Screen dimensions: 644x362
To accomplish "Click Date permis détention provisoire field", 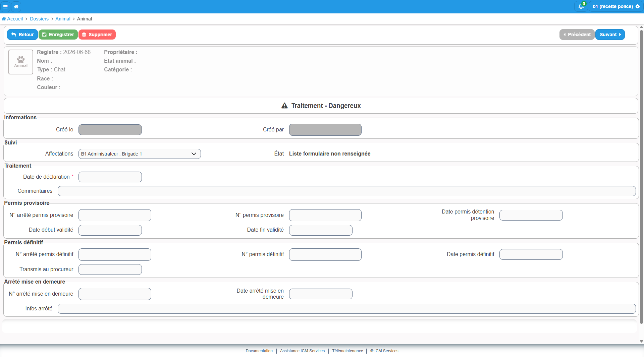I will coord(531,215).
